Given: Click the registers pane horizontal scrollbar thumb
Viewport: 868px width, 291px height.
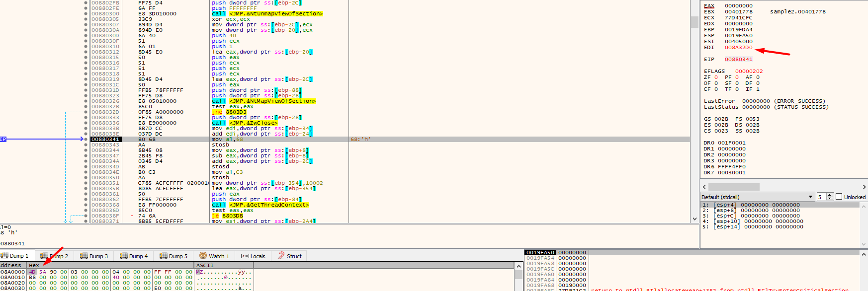Looking at the screenshot, I should 734,187.
